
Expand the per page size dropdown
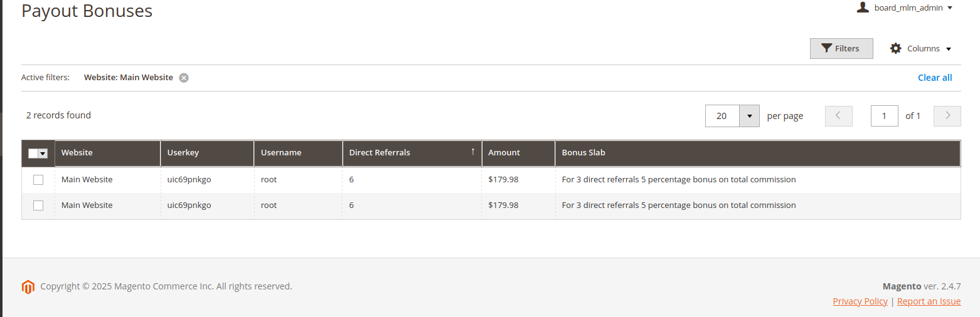tap(749, 116)
